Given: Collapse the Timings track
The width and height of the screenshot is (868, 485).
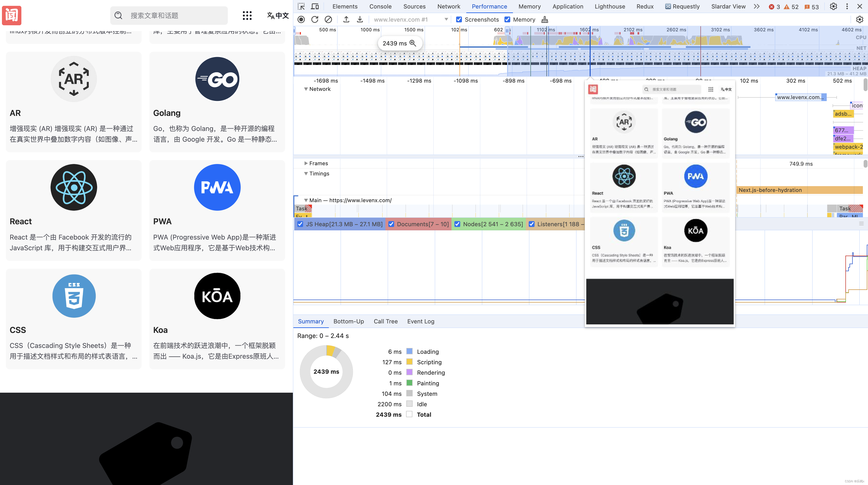Looking at the screenshot, I should pos(306,173).
